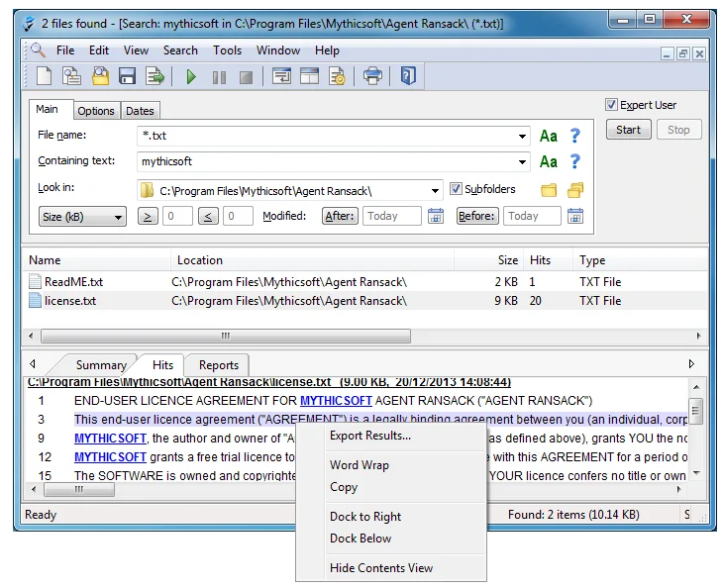Open help for File name field

574,136
